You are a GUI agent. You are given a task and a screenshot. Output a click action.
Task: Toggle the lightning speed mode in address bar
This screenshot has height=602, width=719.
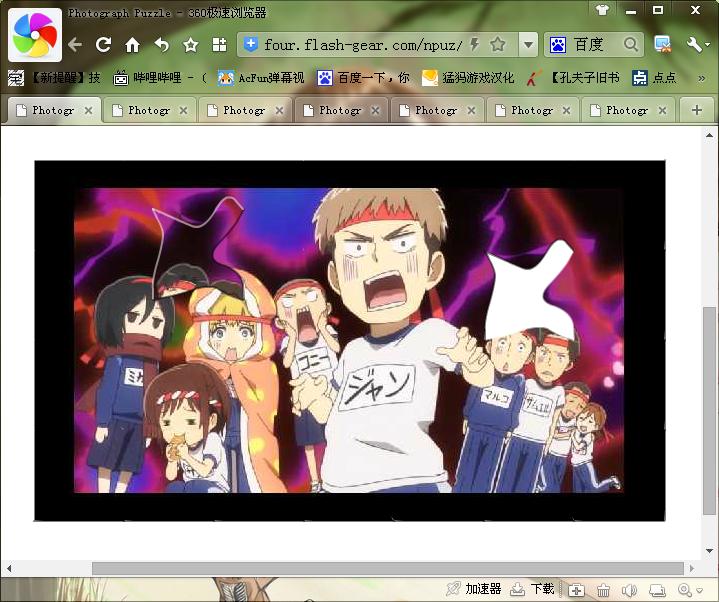(x=474, y=45)
